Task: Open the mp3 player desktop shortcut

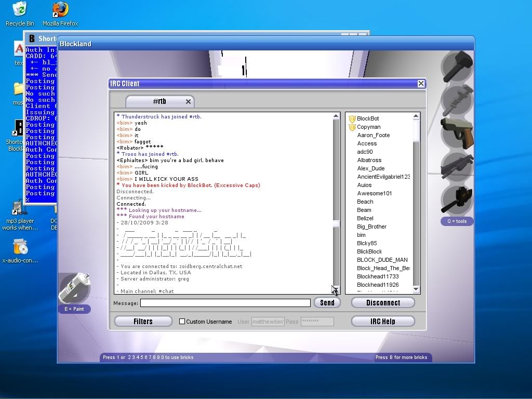Action: click(20, 216)
